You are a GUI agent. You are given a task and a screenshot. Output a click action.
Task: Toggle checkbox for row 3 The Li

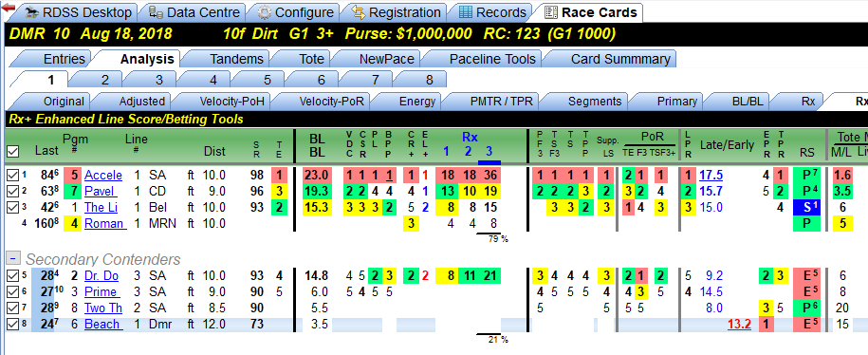coord(11,208)
